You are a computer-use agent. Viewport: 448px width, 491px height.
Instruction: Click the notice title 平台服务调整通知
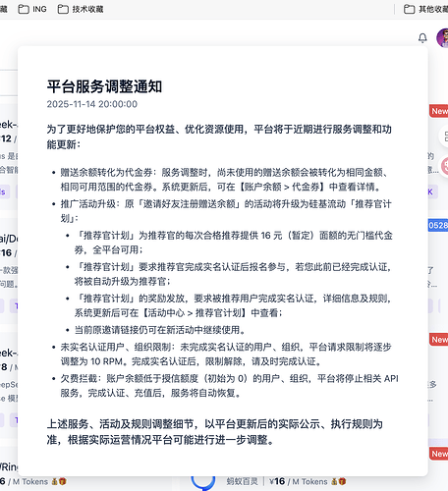[x=104, y=86]
